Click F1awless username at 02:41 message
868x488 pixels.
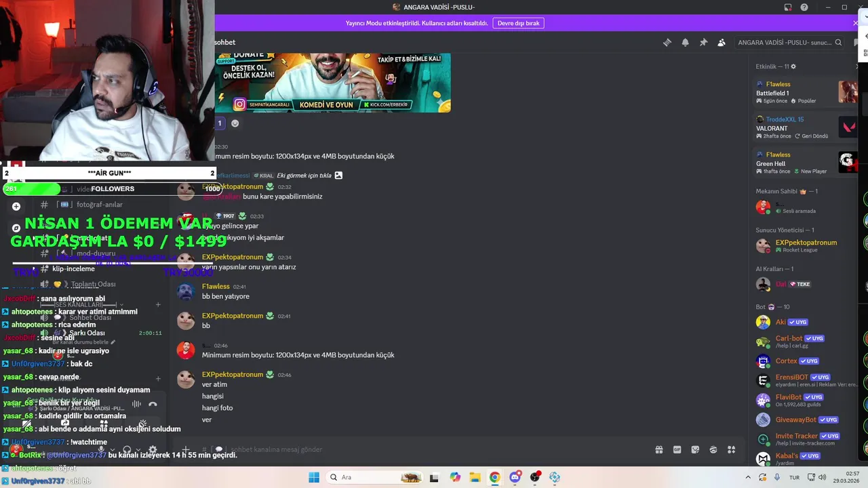(216, 286)
